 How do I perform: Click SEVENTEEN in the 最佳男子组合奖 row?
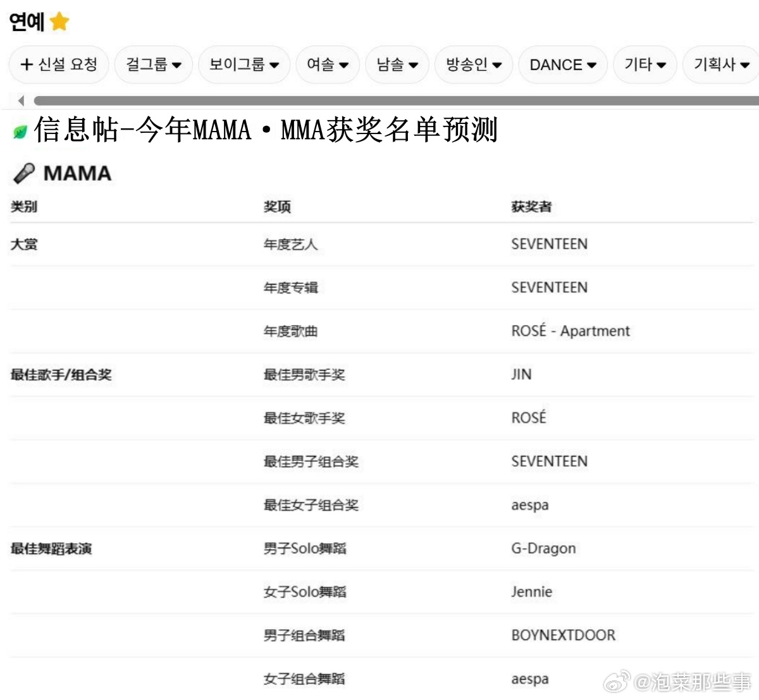tap(549, 462)
